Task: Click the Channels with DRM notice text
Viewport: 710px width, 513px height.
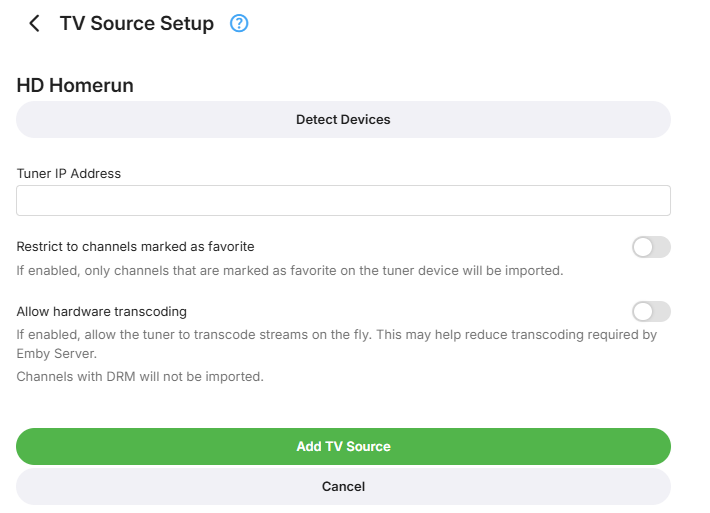Action: [x=140, y=377]
